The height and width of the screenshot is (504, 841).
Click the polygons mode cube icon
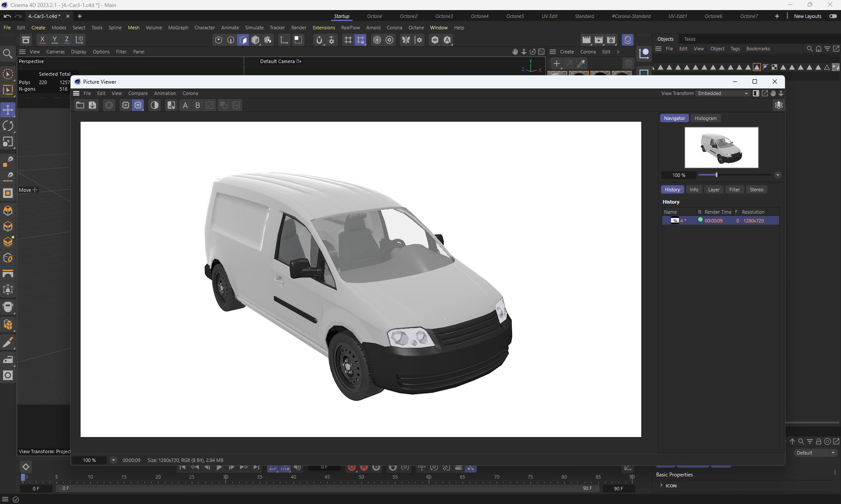click(243, 40)
